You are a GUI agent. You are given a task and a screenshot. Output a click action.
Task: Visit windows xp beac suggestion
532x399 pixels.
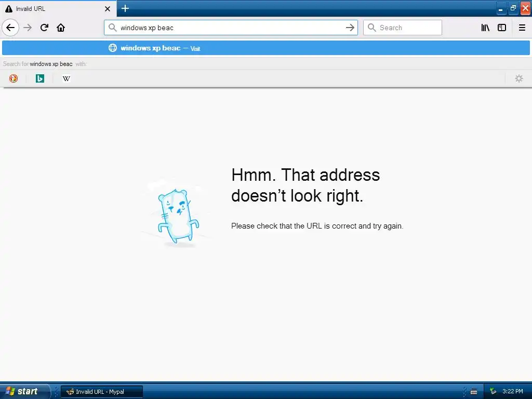pyautogui.click(x=265, y=48)
